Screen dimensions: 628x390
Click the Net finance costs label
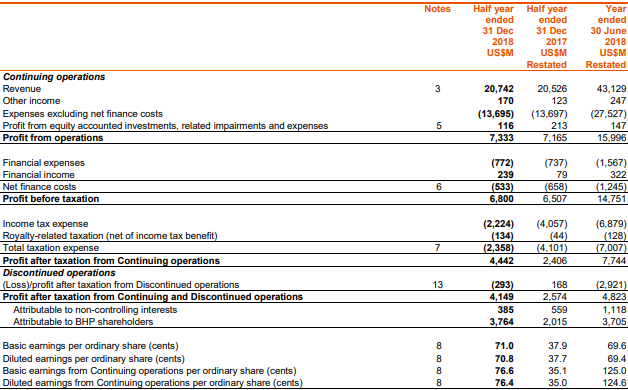click(x=39, y=187)
